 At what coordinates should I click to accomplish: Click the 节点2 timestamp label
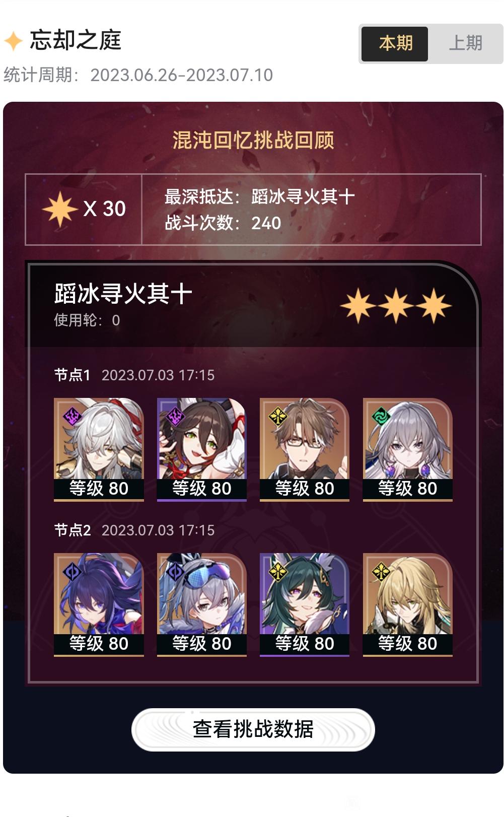coord(158,530)
